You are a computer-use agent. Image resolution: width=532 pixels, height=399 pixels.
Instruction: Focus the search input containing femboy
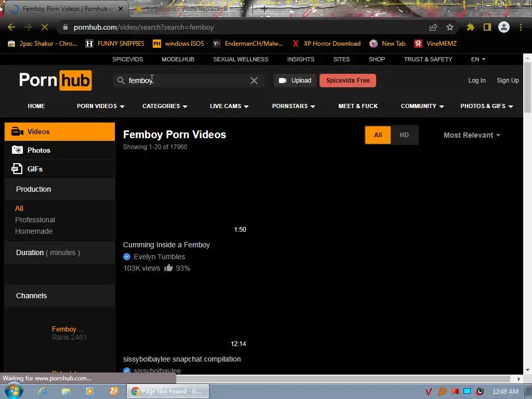click(188, 81)
